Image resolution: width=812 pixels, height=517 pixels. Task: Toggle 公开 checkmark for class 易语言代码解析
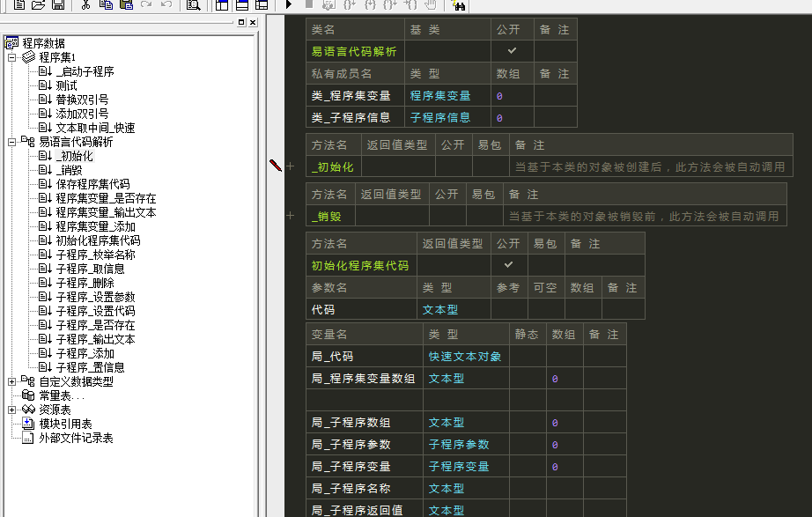tap(513, 51)
